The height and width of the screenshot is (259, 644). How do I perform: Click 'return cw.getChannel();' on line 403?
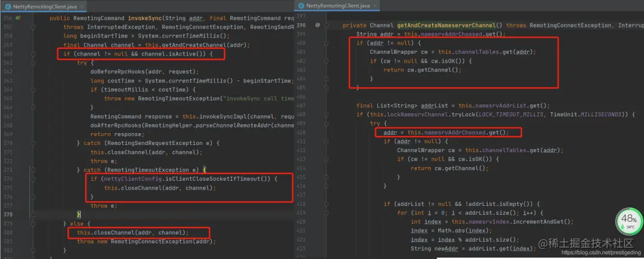(x=422, y=70)
